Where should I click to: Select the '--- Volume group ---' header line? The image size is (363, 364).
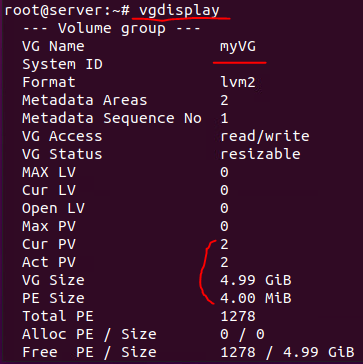point(111,29)
